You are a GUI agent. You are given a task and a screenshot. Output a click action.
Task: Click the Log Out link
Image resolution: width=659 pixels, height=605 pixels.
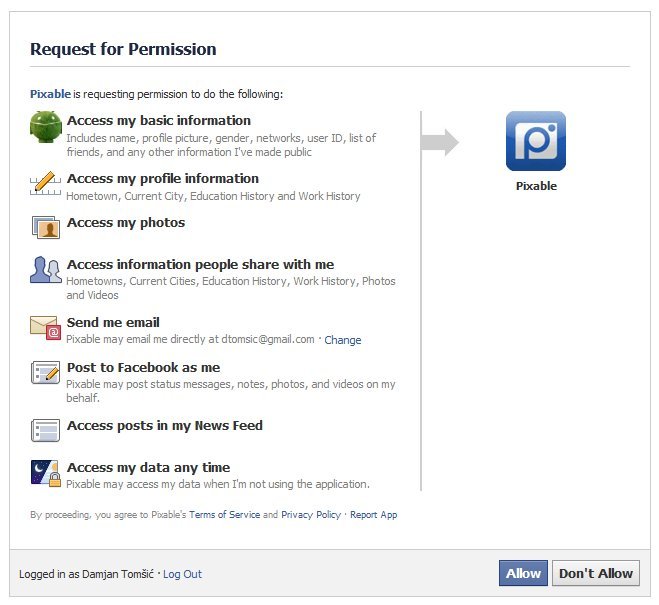tap(182, 574)
